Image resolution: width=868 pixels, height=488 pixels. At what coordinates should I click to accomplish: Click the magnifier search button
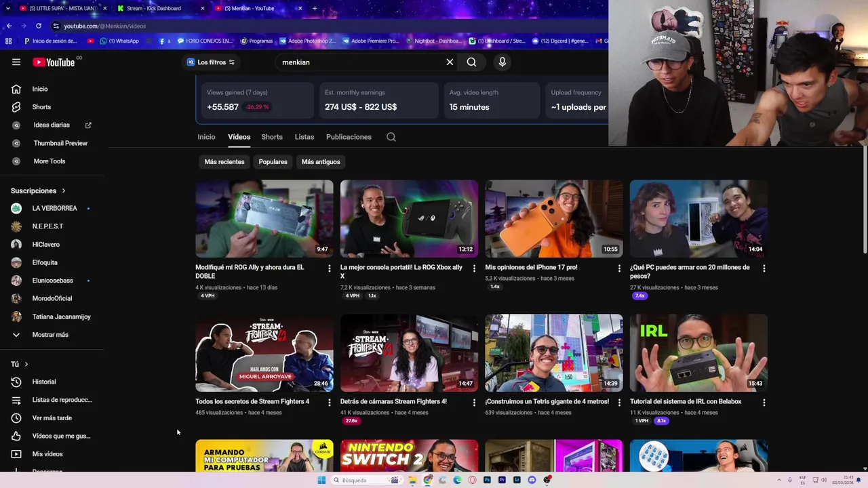(x=471, y=62)
